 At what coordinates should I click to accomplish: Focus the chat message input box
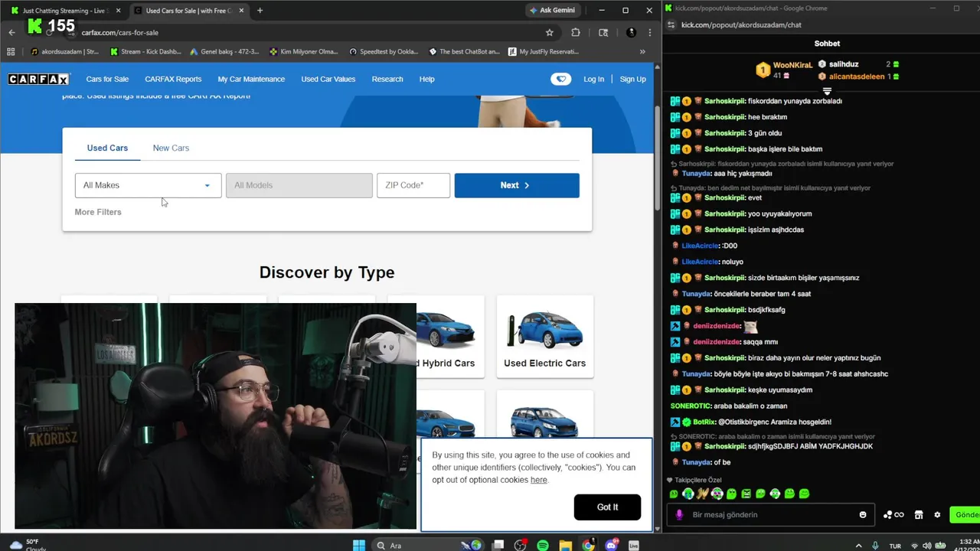(x=772, y=515)
